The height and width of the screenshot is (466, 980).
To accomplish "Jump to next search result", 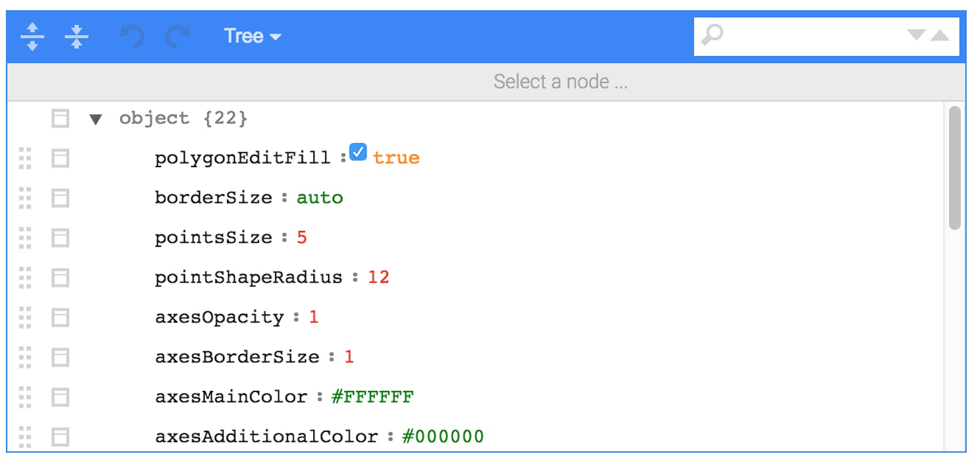I will coord(915,36).
